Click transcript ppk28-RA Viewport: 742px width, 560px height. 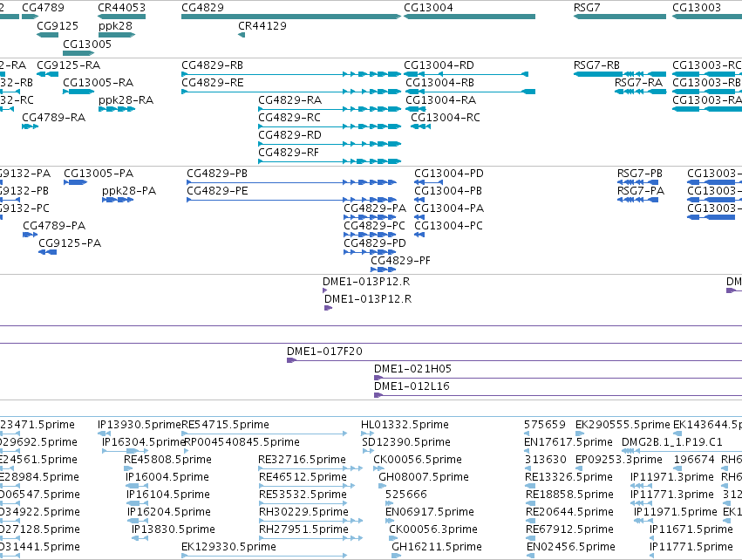coord(126,100)
